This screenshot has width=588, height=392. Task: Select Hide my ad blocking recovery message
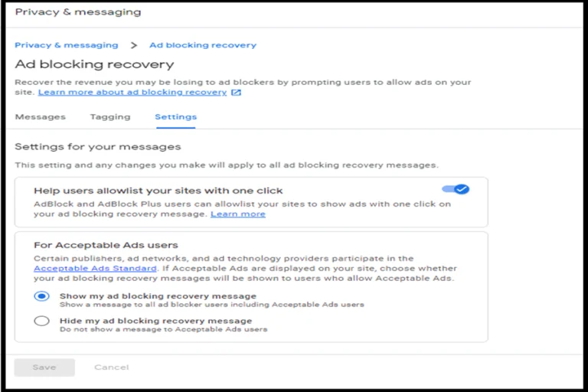coord(41,321)
